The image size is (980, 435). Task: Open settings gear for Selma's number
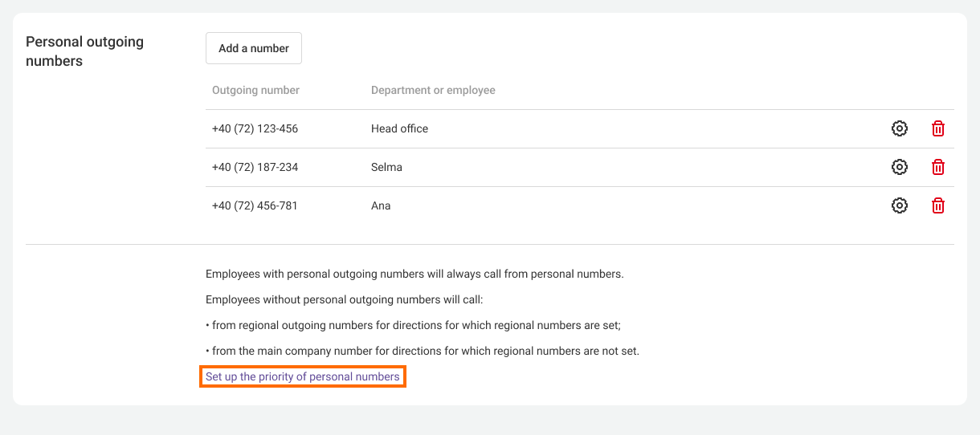900,167
